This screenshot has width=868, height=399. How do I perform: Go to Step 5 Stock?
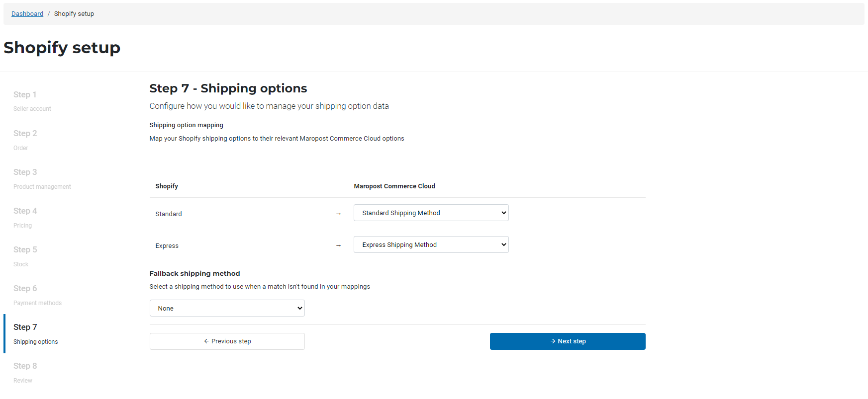(25, 256)
